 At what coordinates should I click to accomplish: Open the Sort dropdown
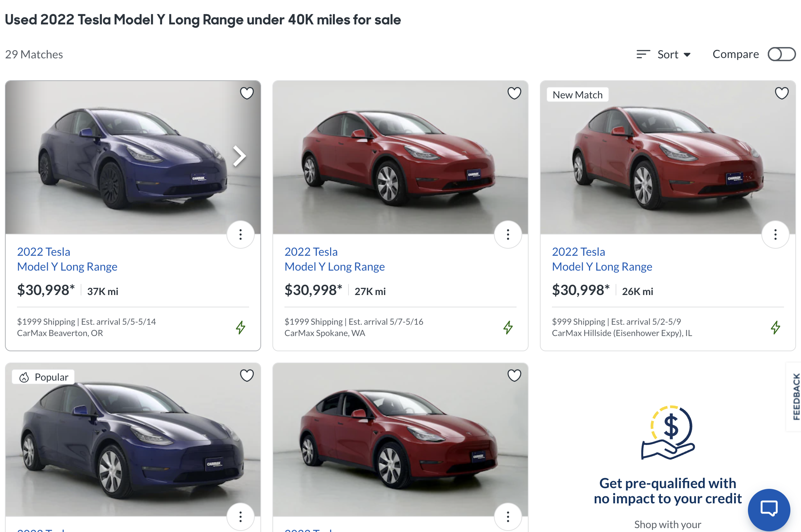[x=664, y=54]
